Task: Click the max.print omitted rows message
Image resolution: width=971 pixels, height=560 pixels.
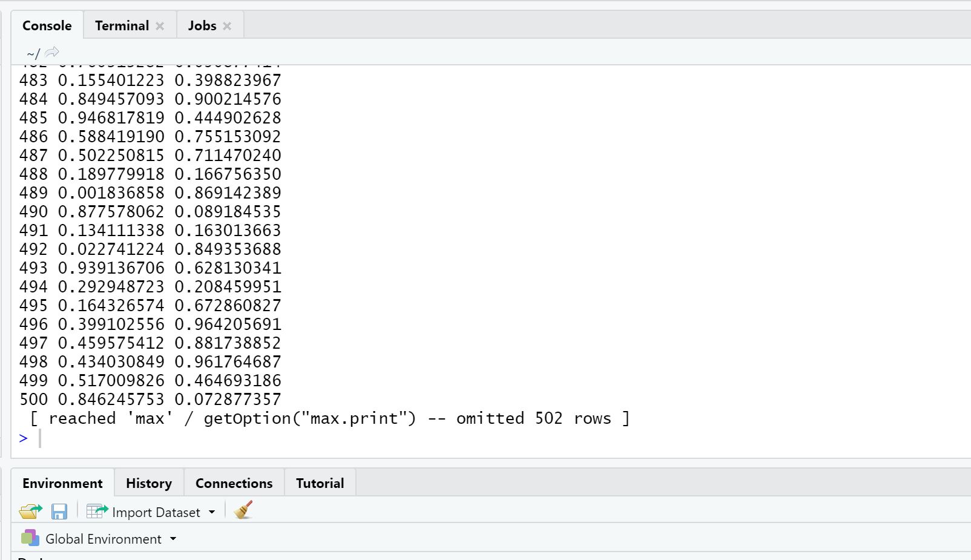Action: [330, 418]
